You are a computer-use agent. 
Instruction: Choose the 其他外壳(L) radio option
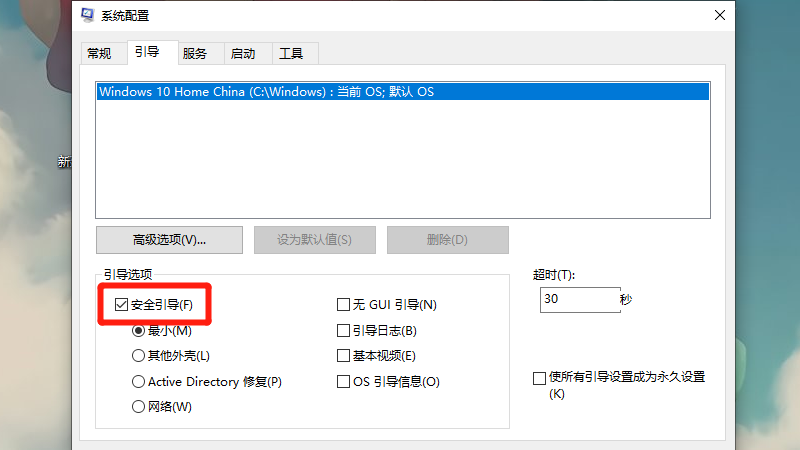[x=139, y=356]
